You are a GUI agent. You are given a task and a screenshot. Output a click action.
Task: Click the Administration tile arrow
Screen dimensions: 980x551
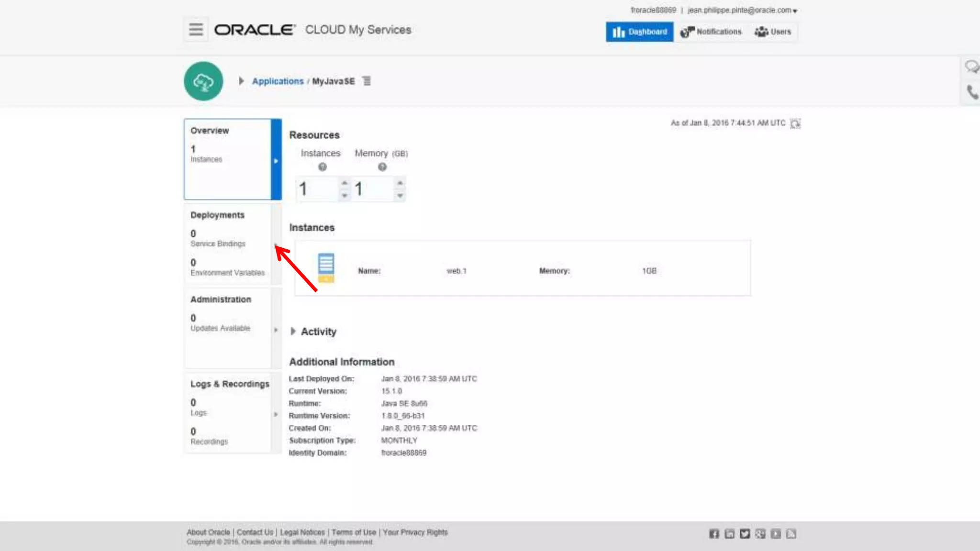point(276,330)
